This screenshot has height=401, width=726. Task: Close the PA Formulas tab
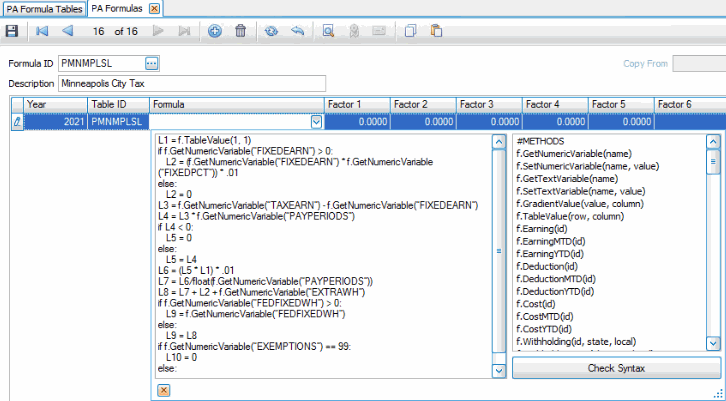click(x=153, y=8)
